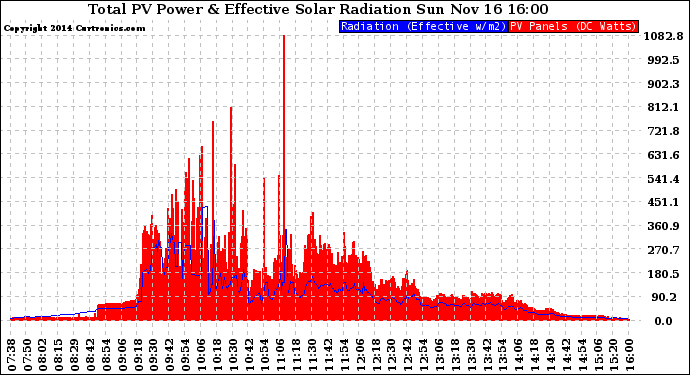690x375 pixels.
Task: Click the 180.5 y-axis value
Action: 663,274
